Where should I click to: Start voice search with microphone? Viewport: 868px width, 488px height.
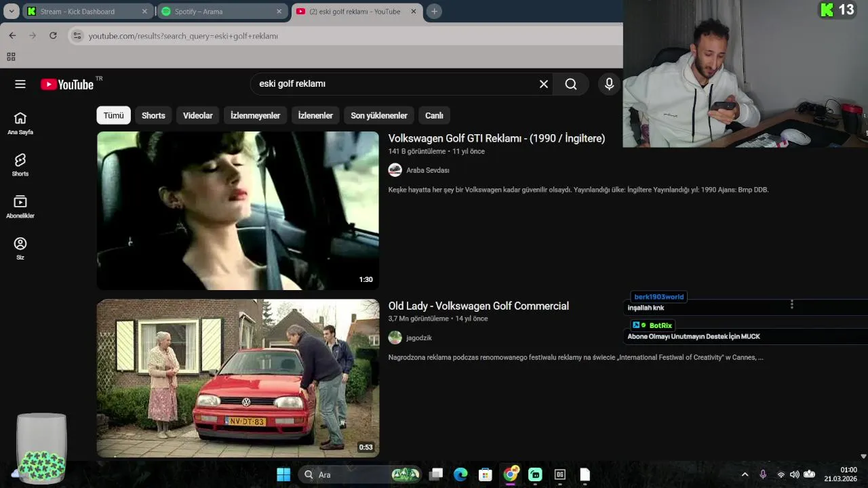click(x=609, y=84)
